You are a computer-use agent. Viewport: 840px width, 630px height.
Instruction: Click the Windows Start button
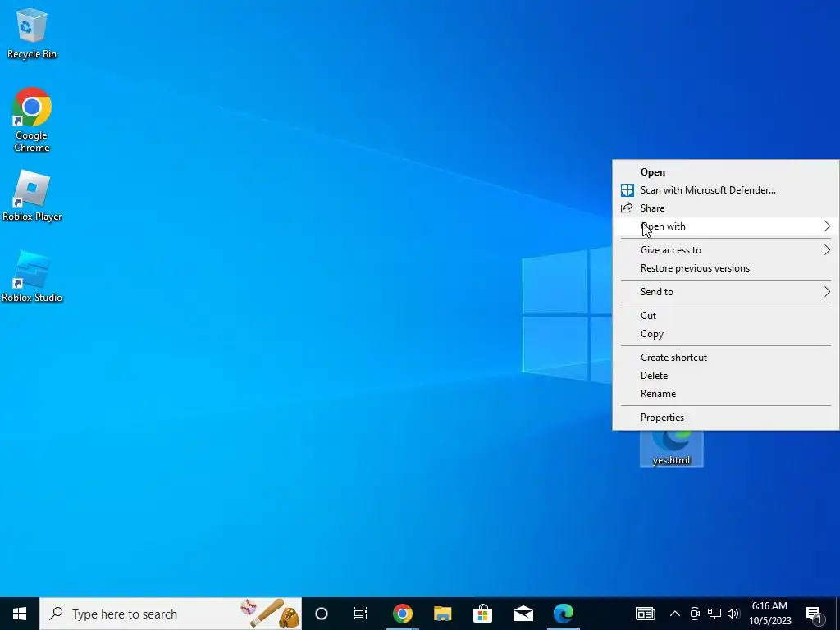coord(20,614)
